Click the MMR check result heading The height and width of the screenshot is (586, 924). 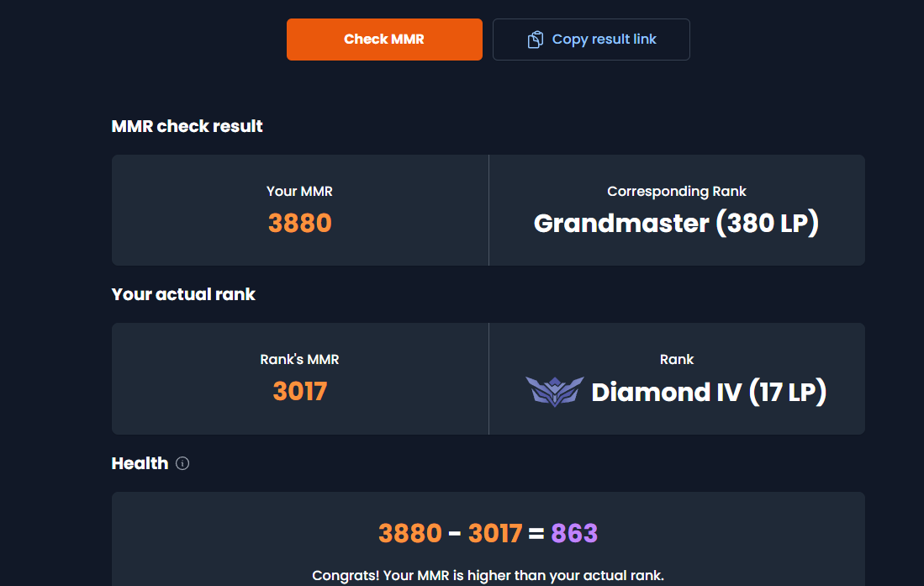tap(187, 126)
